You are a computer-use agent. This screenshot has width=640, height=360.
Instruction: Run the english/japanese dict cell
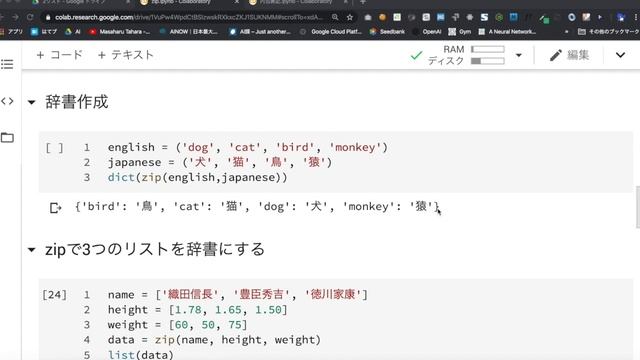click(54, 147)
